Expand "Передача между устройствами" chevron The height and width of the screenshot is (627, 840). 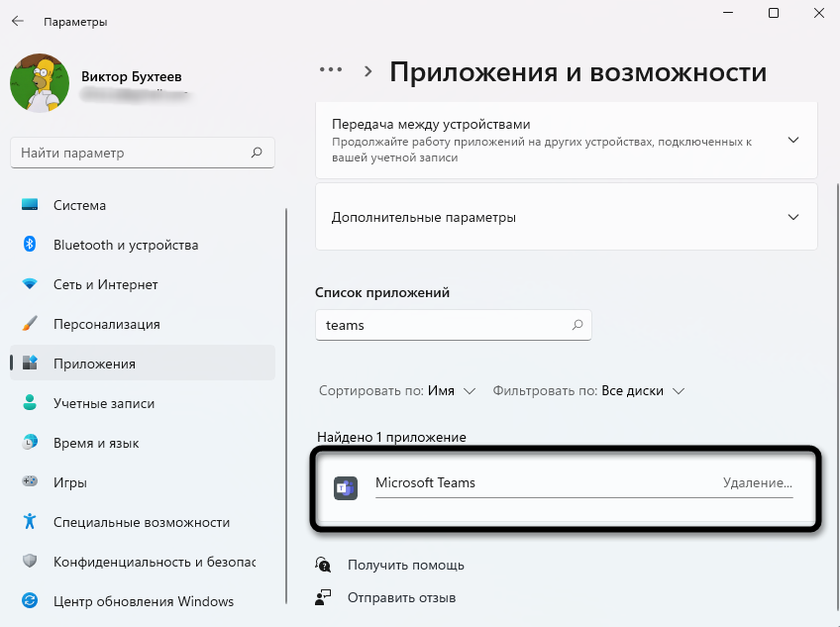tap(793, 140)
